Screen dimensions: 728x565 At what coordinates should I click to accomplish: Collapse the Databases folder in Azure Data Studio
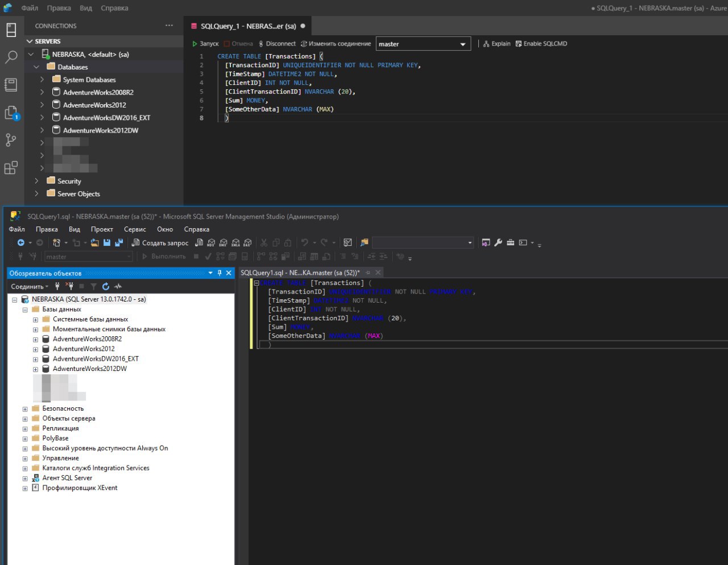click(x=36, y=67)
